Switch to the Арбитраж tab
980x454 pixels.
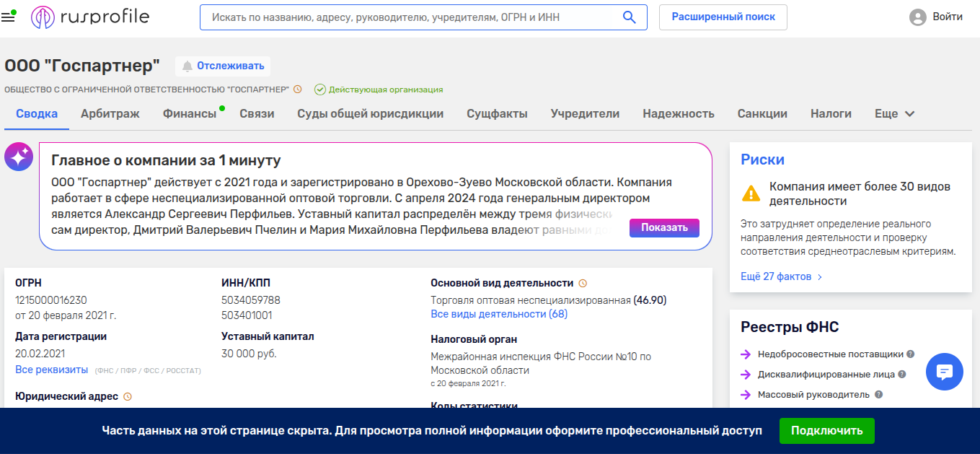[110, 113]
